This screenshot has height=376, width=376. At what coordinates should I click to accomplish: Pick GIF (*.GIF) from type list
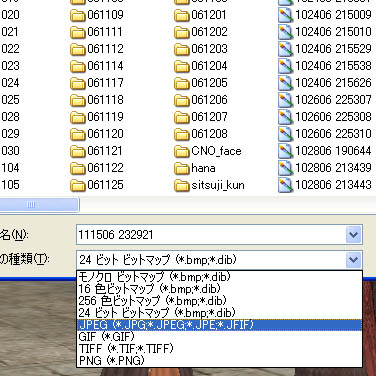[219, 337]
